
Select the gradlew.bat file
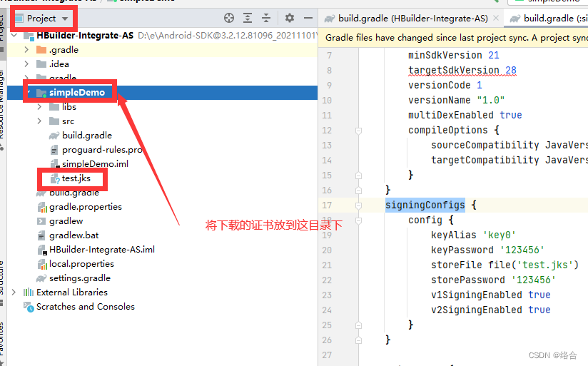pyautogui.click(x=73, y=235)
